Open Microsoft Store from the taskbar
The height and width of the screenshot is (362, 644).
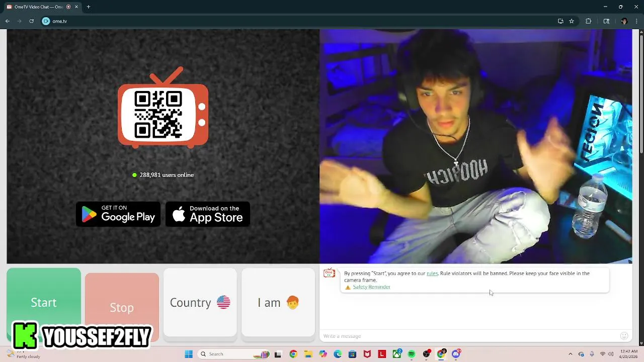pyautogui.click(x=352, y=354)
